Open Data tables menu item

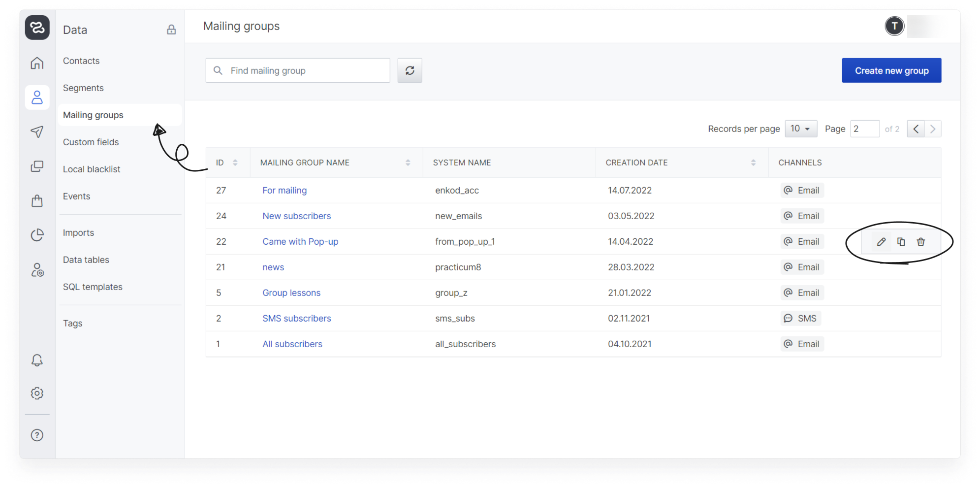(x=86, y=260)
